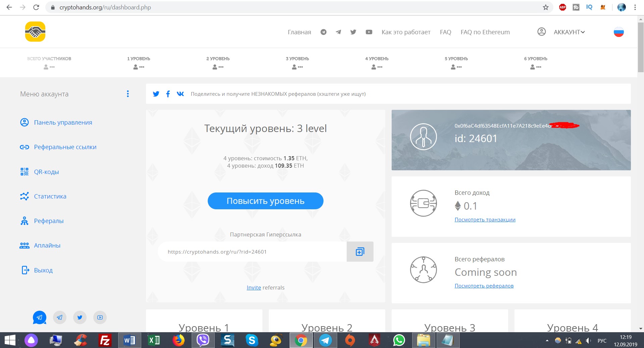
Task: Open Статистика in the sidebar menu
Action: coord(50,196)
